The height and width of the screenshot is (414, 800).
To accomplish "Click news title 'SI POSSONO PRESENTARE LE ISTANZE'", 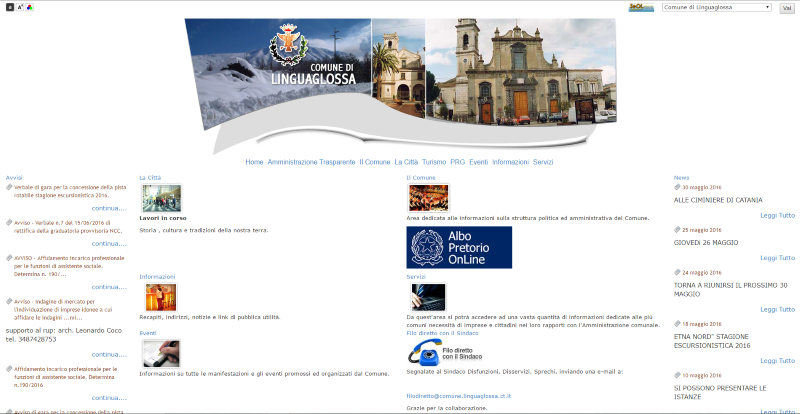I will pyautogui.click(x=720, y=393).
